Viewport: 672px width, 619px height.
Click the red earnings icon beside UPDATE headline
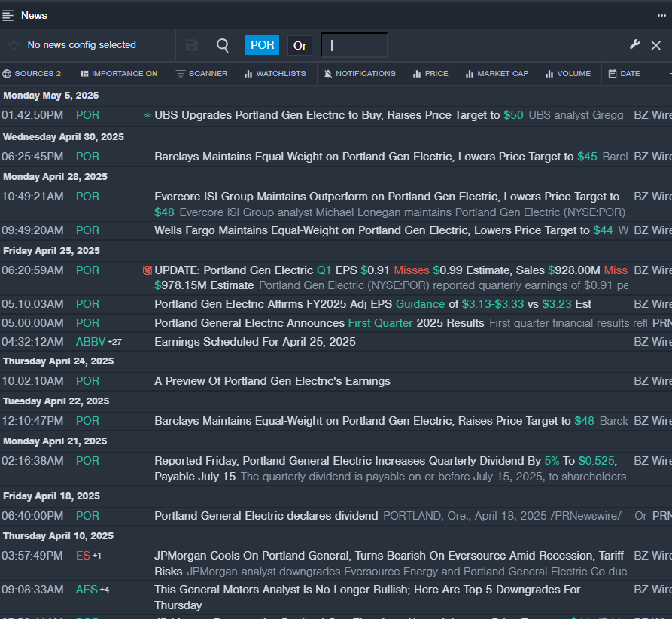pos(147,270)
